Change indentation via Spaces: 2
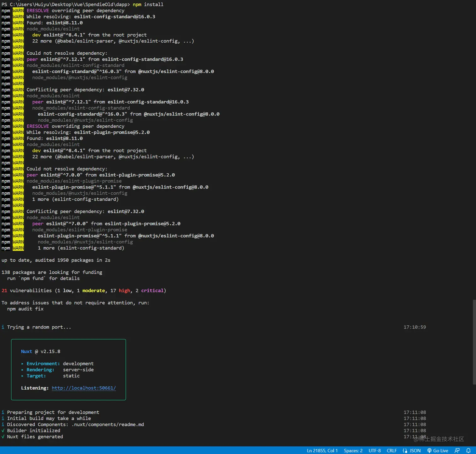Screen dimensions: 476x454 pos(353,451)
